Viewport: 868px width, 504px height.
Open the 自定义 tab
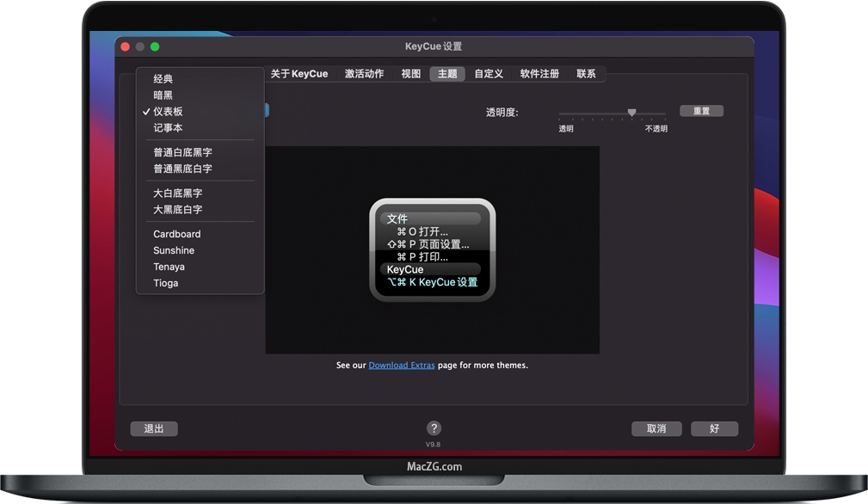(488, 74)
